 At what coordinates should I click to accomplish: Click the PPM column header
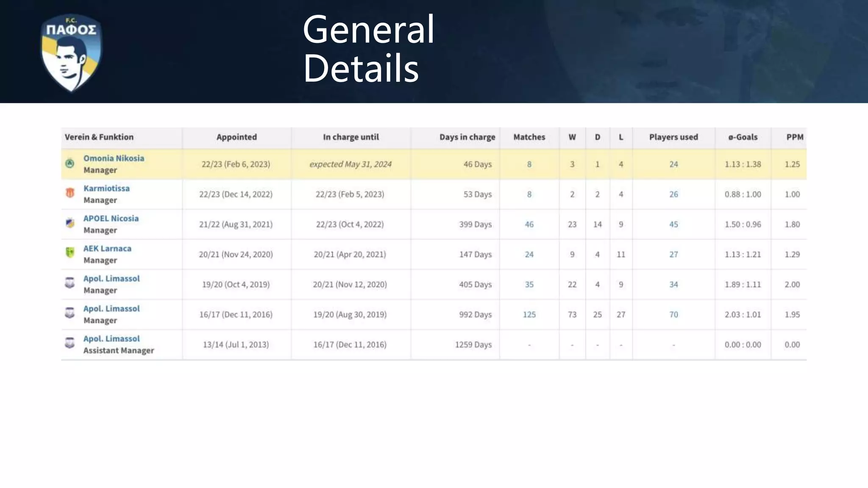tap(794, 137)
